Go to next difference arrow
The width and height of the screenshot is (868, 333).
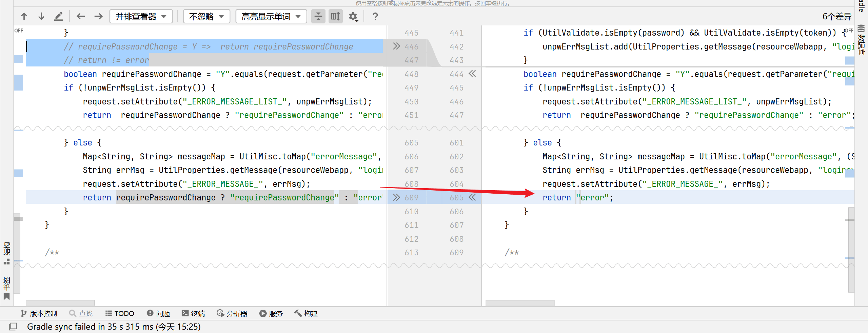click(41, 16)
